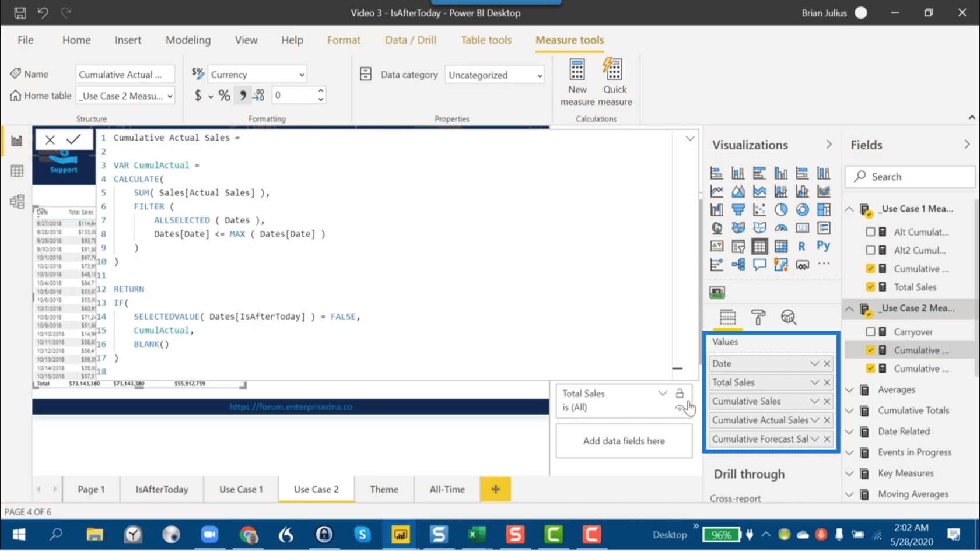Pick the Gauge visual
The image size is (980, 551).
click(x=781, y=228)
